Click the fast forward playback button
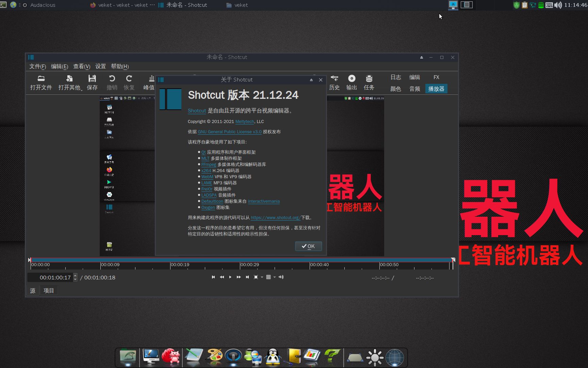 click(x=239, y=277)
